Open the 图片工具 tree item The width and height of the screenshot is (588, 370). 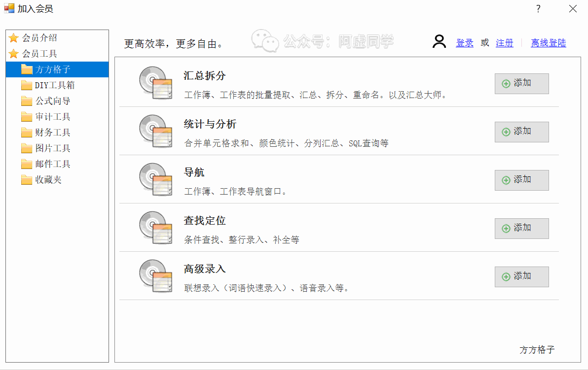tap(53, 148)
